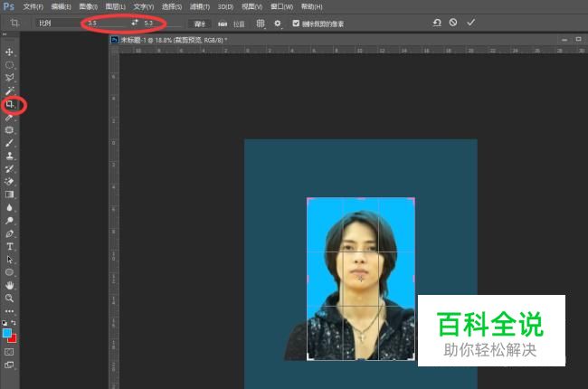Select the Type tool
Image resolution: width=588 pixels, height=389 pixels.
9,246
